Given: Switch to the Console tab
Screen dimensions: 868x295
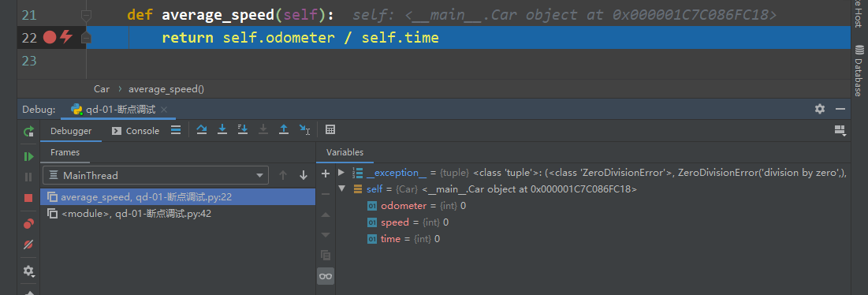Looking at the screenshot, I should pyautogui.click(x=136, y=131).
